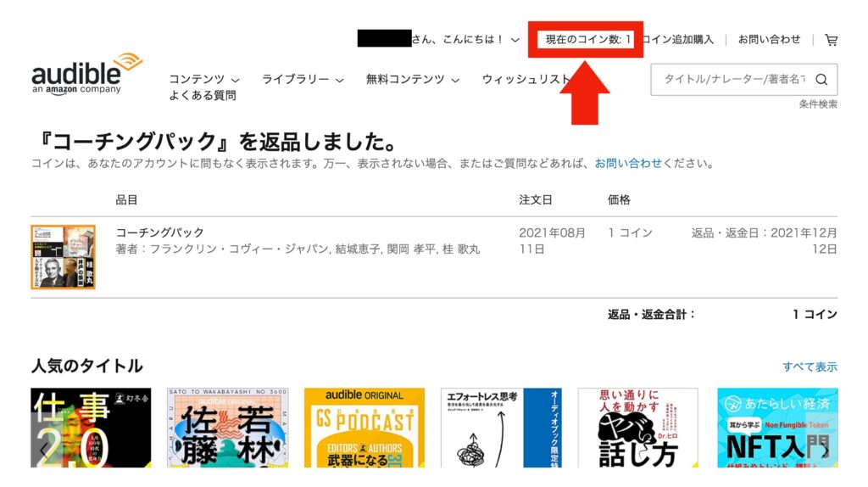Expand the 無料コンテンツ dropdown menu

[x=413, y=79]
